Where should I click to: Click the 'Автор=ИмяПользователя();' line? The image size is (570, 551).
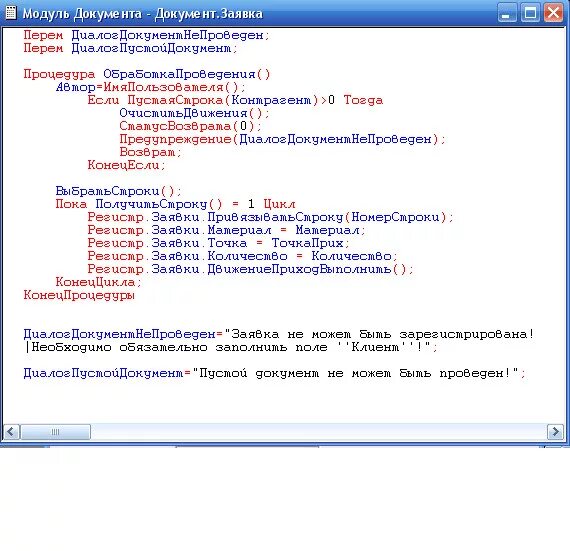click(x=151, y=87)
